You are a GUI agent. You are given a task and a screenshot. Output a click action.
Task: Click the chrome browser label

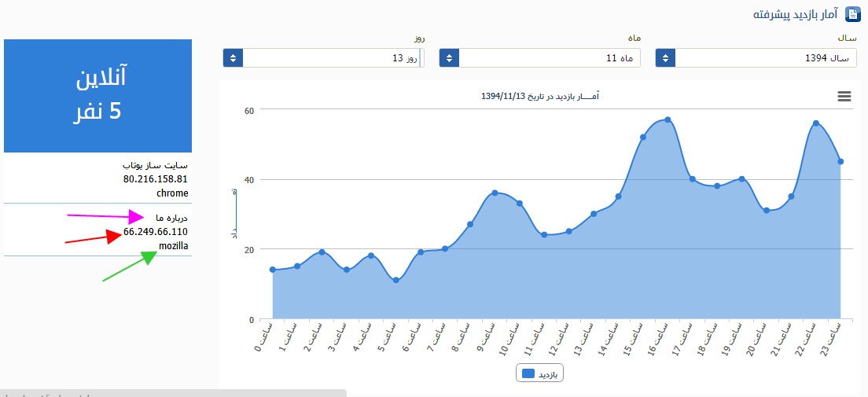tap(173, 193)
